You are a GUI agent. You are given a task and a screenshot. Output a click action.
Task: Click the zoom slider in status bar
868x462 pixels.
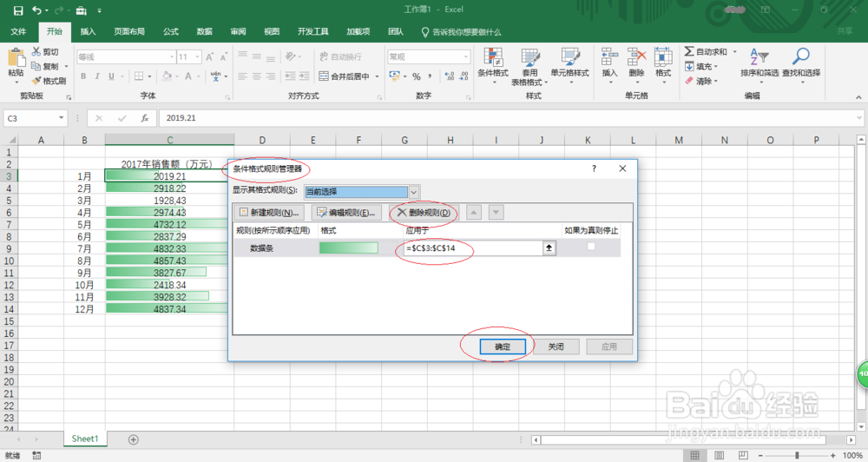tap(797, 455)
